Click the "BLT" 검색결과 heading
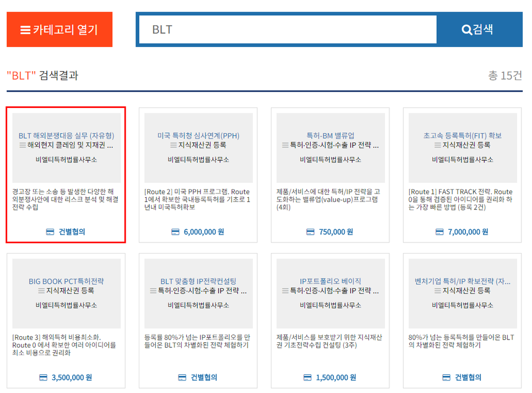 [x=43, y=76]
